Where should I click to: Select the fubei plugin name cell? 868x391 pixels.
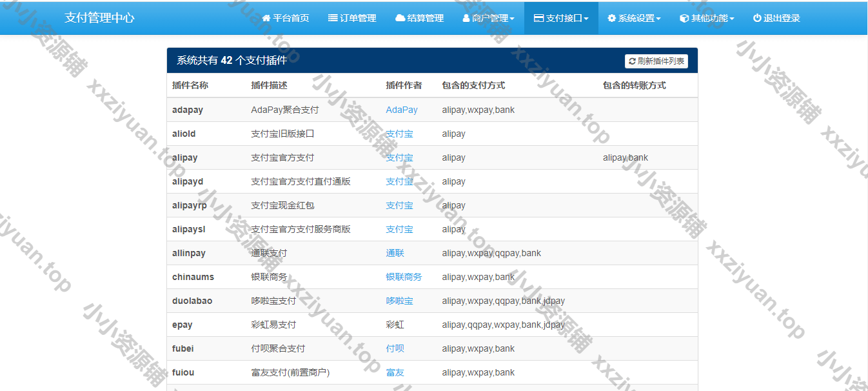(183, 348)
